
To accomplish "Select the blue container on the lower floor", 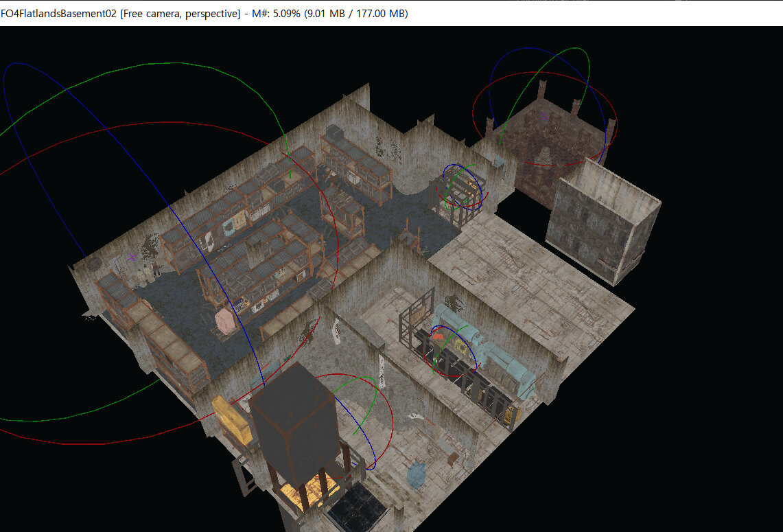I will 416,474.
